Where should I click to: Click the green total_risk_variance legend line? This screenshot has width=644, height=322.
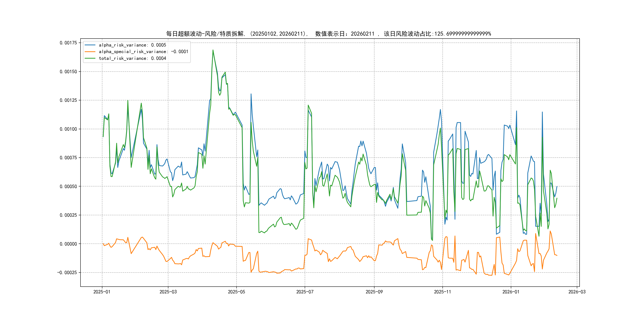pyautogui.click(x=90, y=58)
